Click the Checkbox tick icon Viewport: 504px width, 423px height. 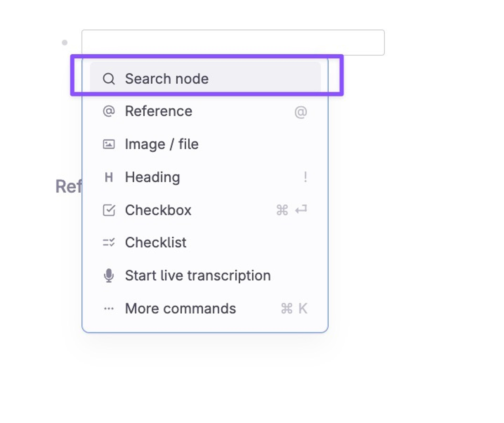click(109, 210)
